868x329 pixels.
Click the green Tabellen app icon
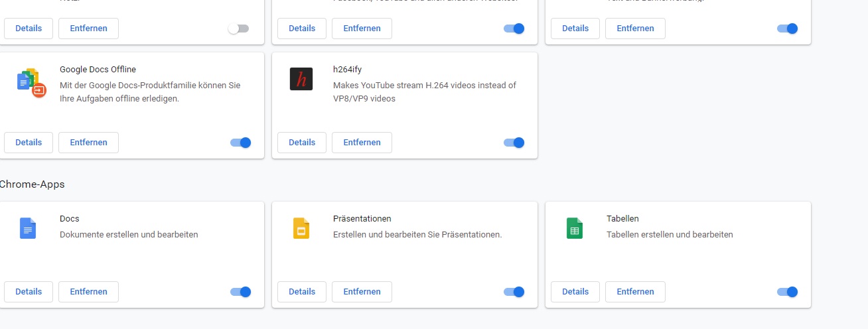575,228
